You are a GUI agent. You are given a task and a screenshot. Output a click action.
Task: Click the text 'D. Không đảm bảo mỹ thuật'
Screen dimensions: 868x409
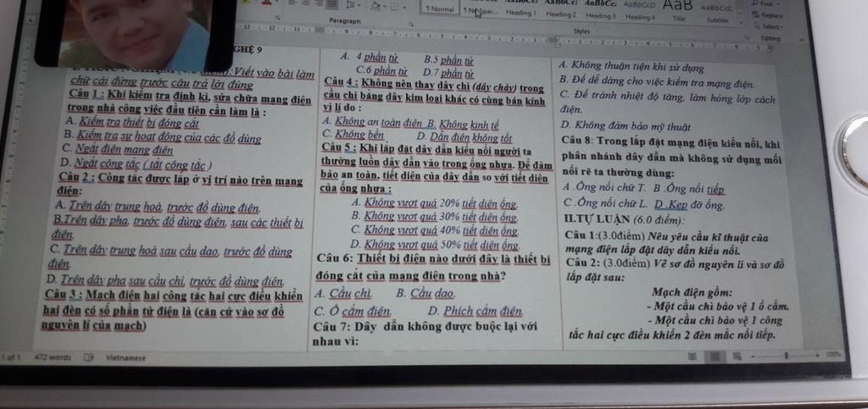(625, 126)
